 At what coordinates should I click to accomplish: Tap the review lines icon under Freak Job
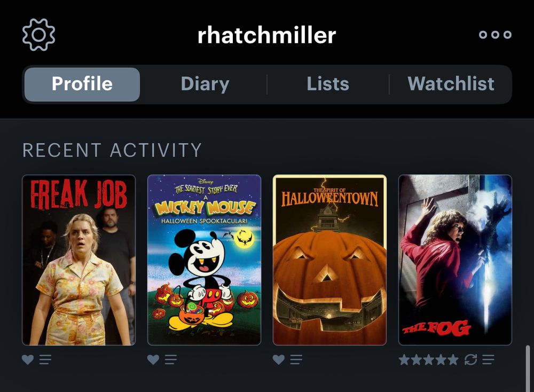coord(45,359)
